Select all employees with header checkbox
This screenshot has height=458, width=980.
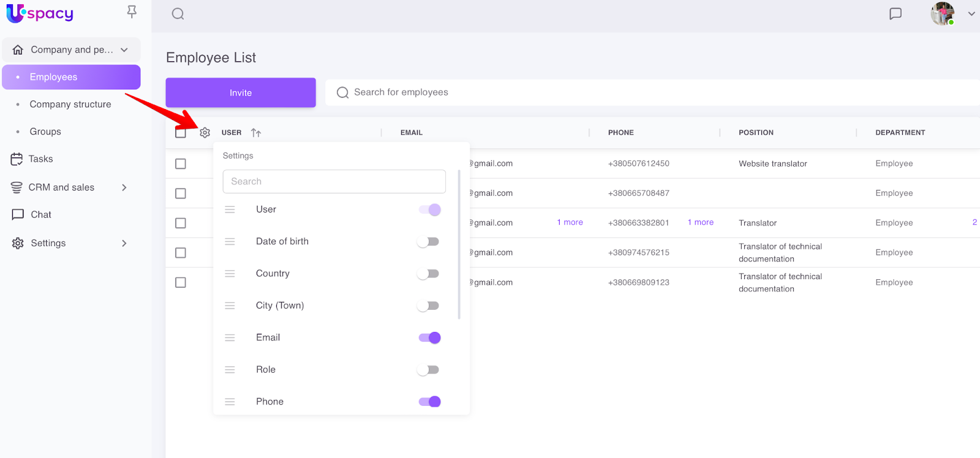pos(181,133)
